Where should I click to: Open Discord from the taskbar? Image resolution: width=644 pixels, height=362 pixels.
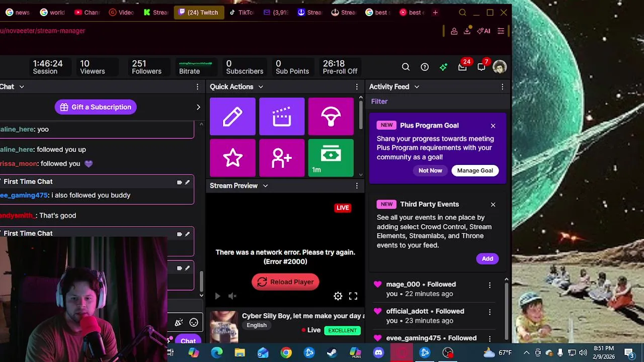(x=378, y=353)
